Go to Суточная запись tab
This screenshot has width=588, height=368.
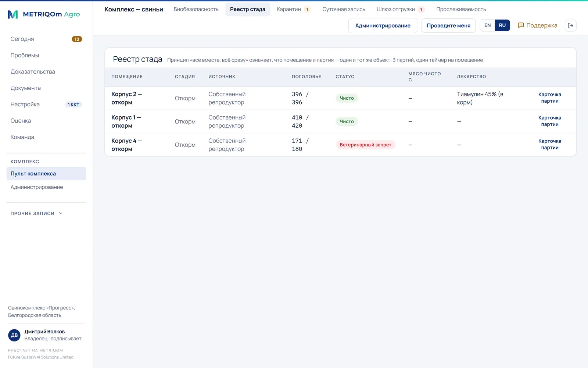pyautogui.click(x=344, y=9)
